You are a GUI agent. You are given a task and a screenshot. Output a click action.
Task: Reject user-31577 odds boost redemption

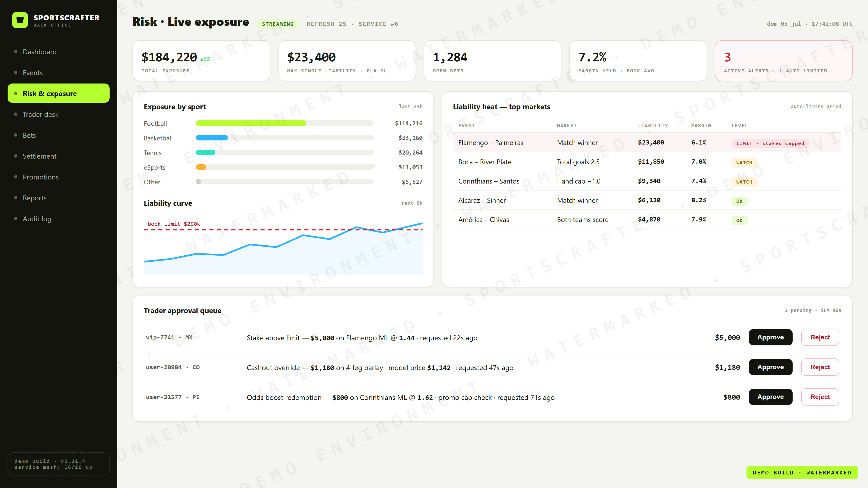click(x=820, y=397)
